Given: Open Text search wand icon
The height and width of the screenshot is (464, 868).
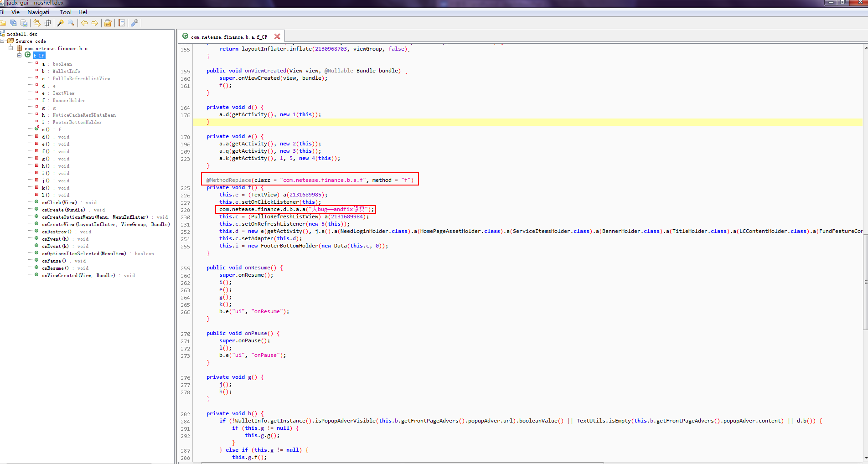Looking at the screenshot, I should [x=60, y=23].
